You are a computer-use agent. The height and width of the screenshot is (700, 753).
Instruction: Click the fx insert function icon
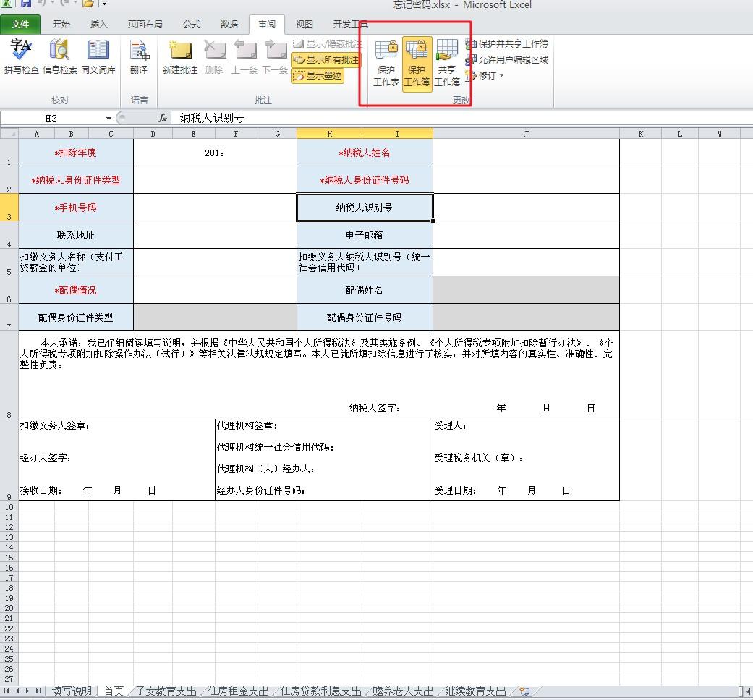(x=163, y=118)
